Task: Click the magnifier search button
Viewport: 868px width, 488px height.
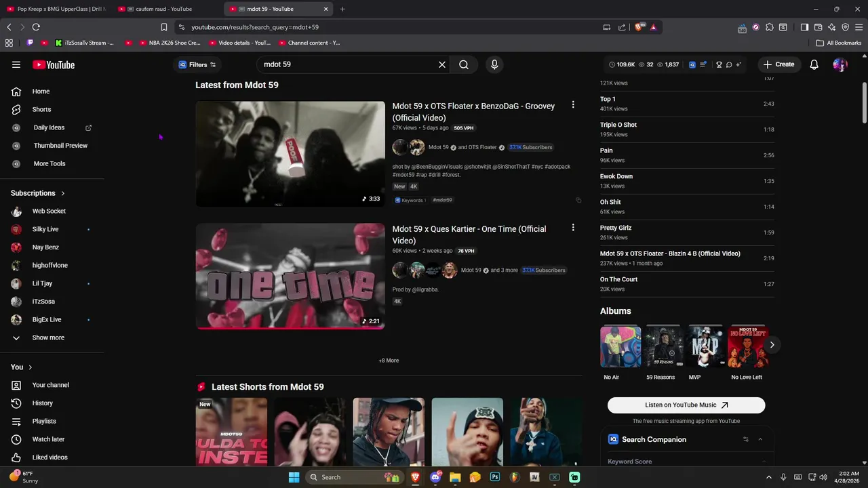Action: (464, 64)
